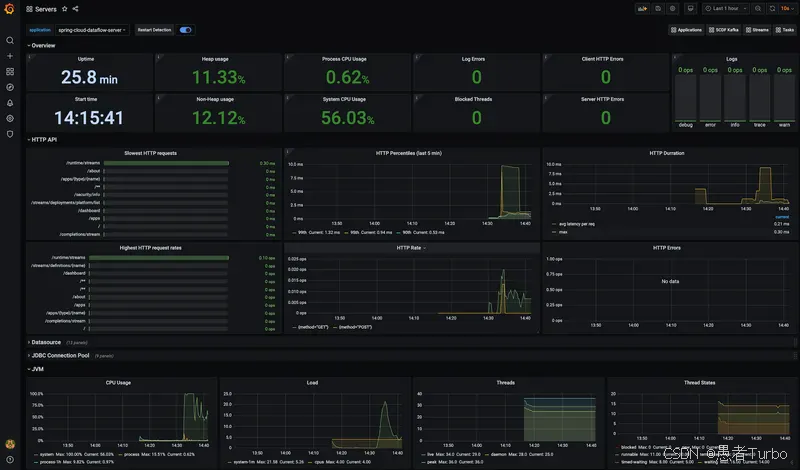Open the 10s refresh interval dropdown
Image resolution: width=800 pixels, height=470 pixels.
click(787, 9)
